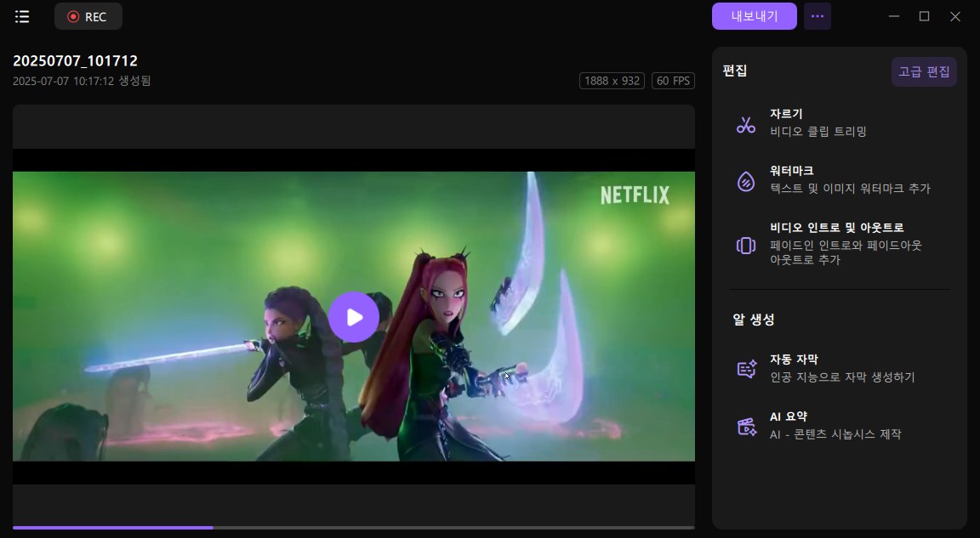The width and height of the screenshot is (980, 538).
Task: Close the application window
Action: (x=955, y=16)
